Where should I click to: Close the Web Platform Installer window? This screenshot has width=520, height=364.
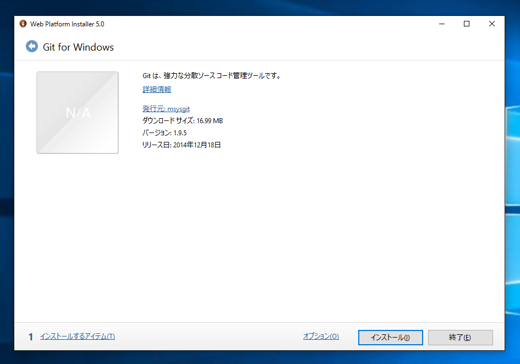[x=492, y=24]
